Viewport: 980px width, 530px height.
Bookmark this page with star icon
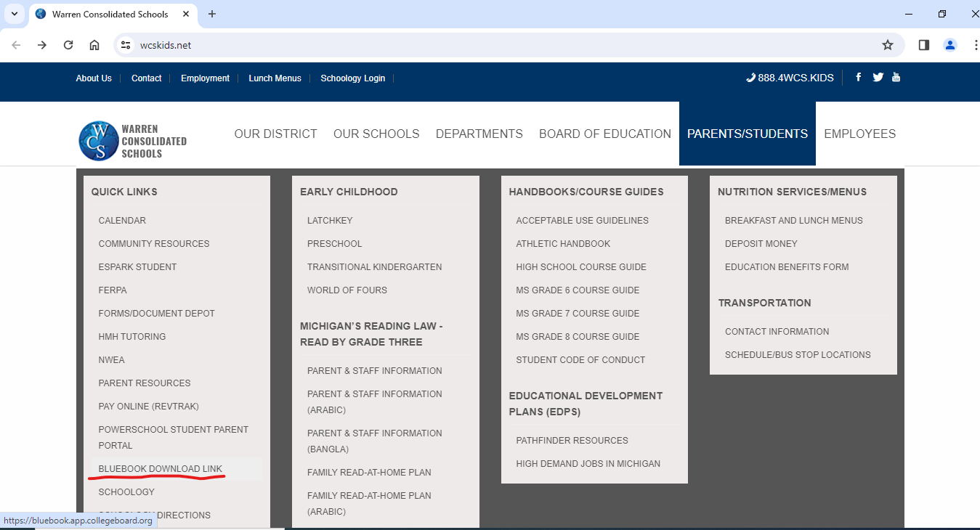(x=887, y=45)
